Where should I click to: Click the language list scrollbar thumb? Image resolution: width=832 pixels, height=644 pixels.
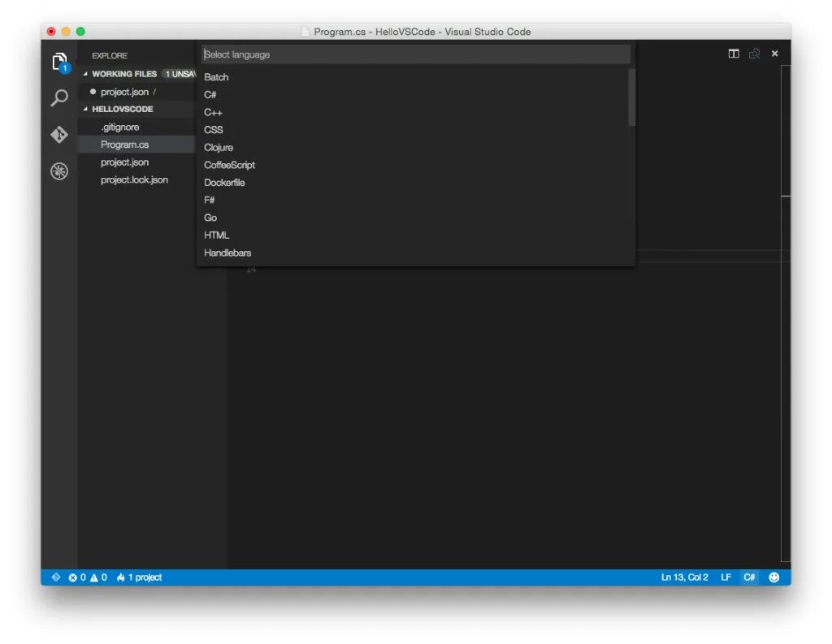(x=631, y=97)
